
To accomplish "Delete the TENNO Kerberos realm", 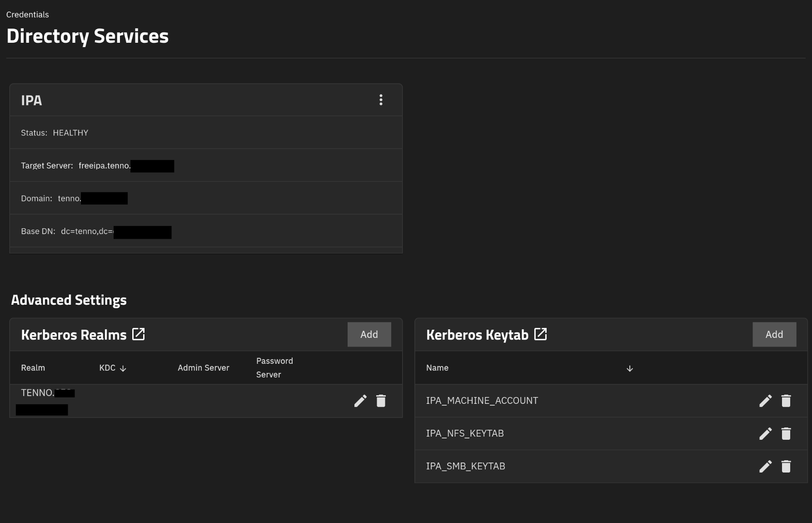I will 381,401.
